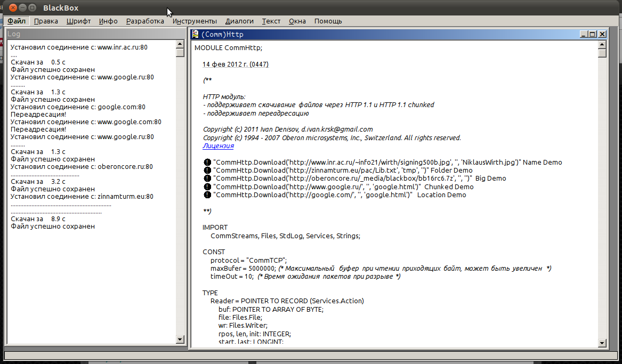Open the Инструменты menu
Viewport: 622px width, 364px height.
point(195,21)
